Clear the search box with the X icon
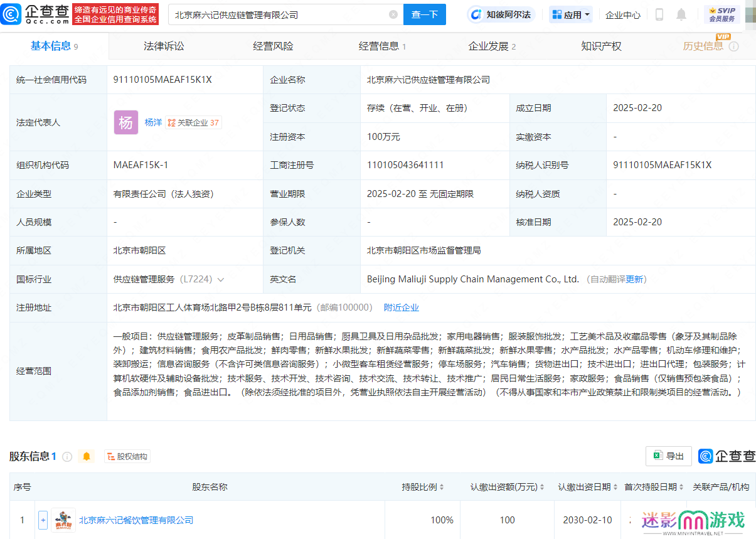The width and height of the screenshot is (756, 539). tap(393, 14)
